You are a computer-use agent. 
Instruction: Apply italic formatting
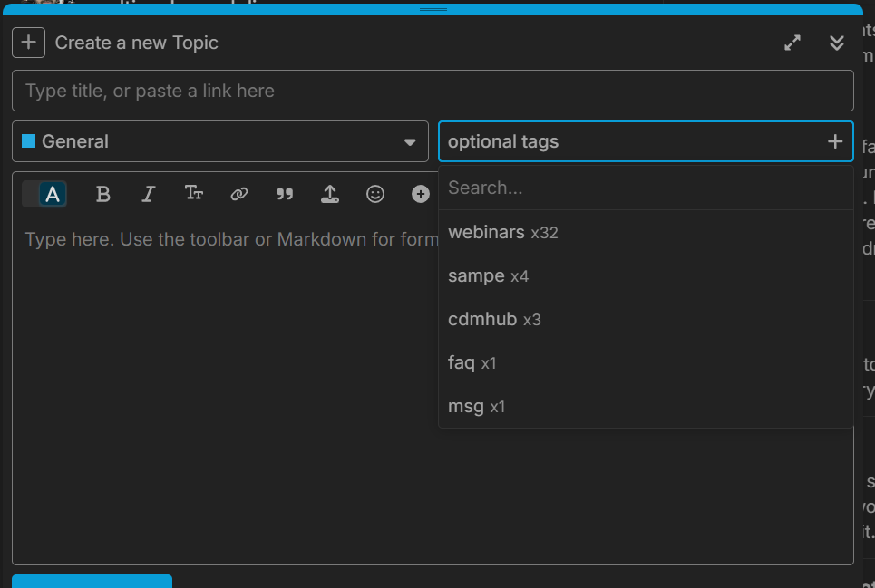click(148, 194)
